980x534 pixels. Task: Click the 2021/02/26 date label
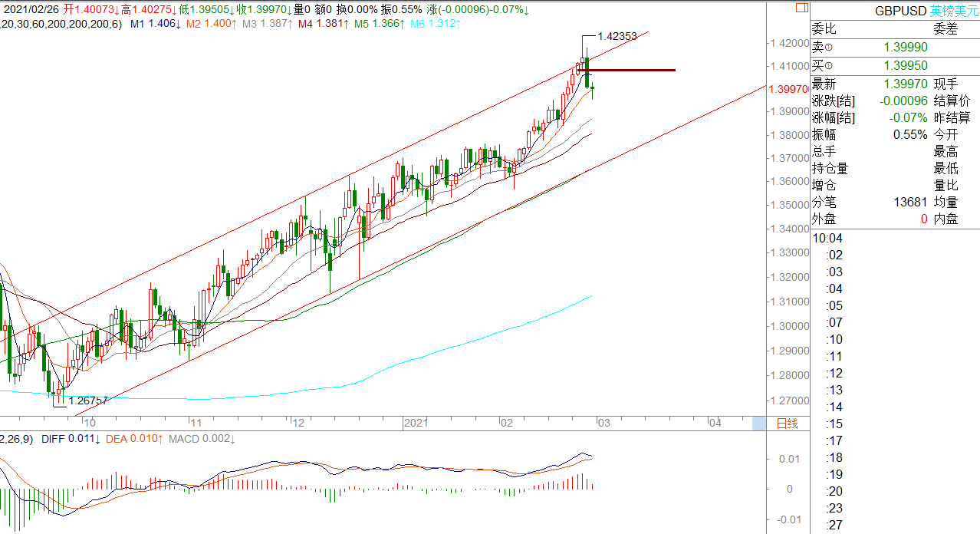(x=31, y=9)
